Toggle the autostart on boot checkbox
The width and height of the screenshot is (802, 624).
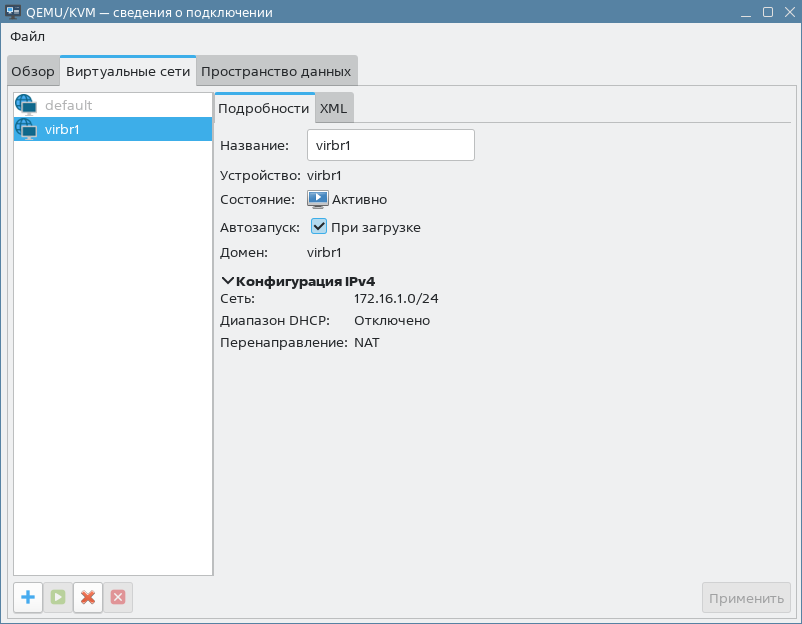click(319, 227)
